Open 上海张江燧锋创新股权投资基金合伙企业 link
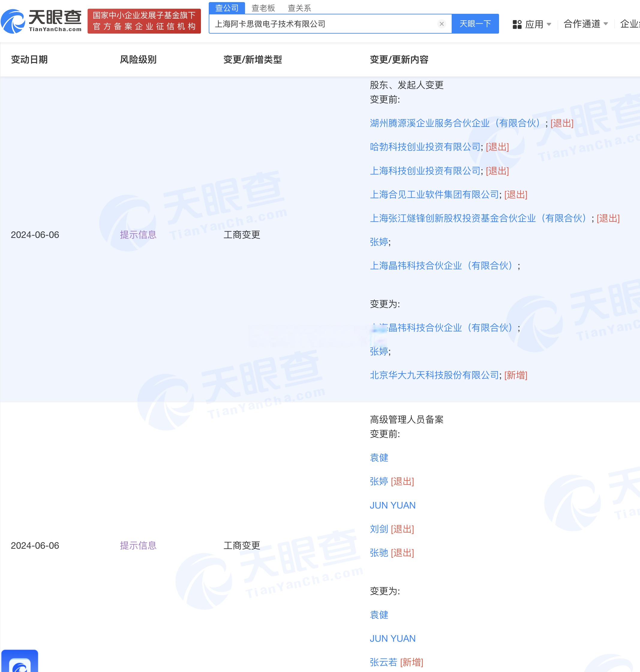This screenshot has height=672, width=640. pyautogui.click(x=480, y=218)
